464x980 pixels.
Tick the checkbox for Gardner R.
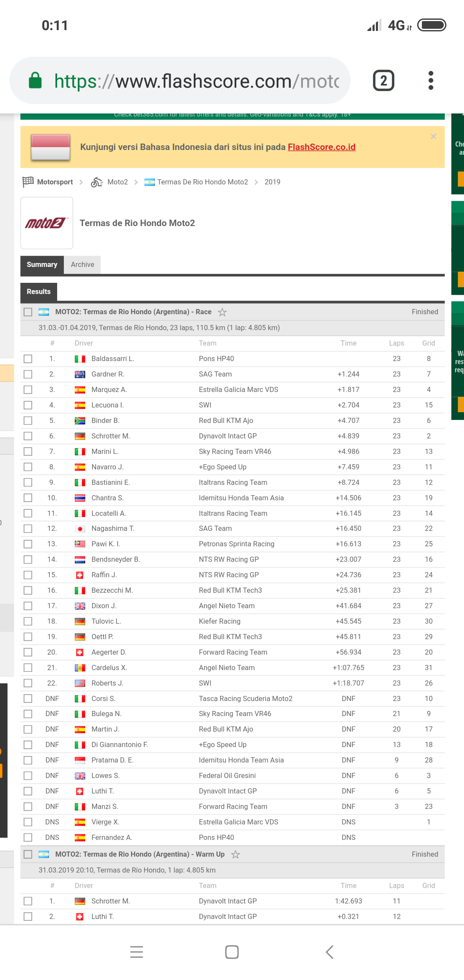pyautogui.click(x=28, y=374)
